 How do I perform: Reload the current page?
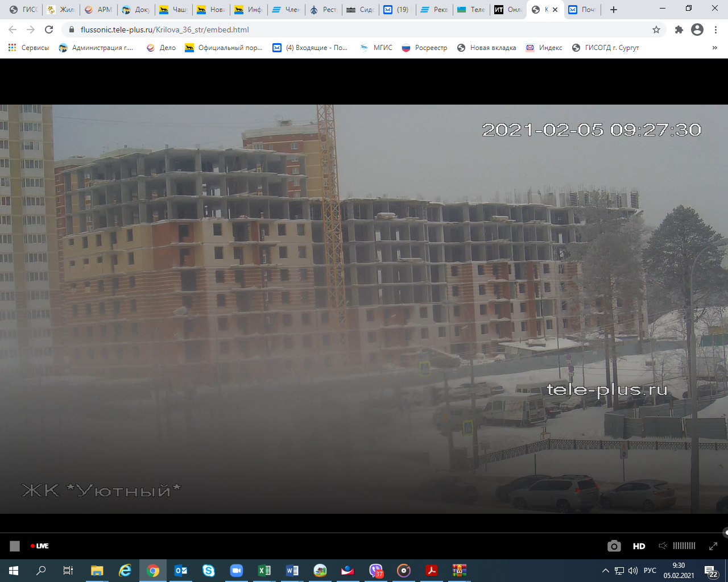tap(49, 30)
